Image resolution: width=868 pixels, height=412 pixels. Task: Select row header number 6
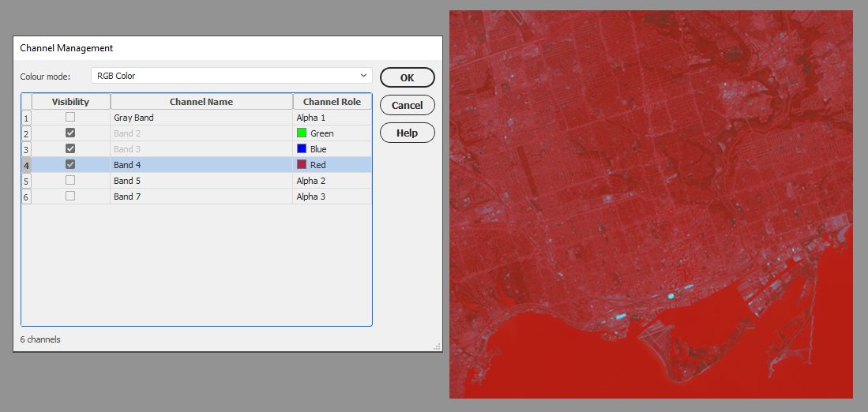point(27,197)
